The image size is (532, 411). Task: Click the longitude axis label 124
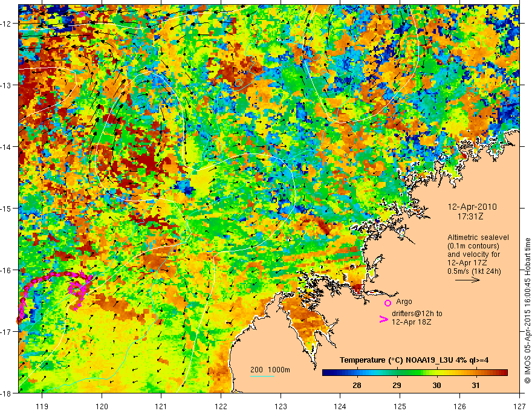click(x=340, y=406)
